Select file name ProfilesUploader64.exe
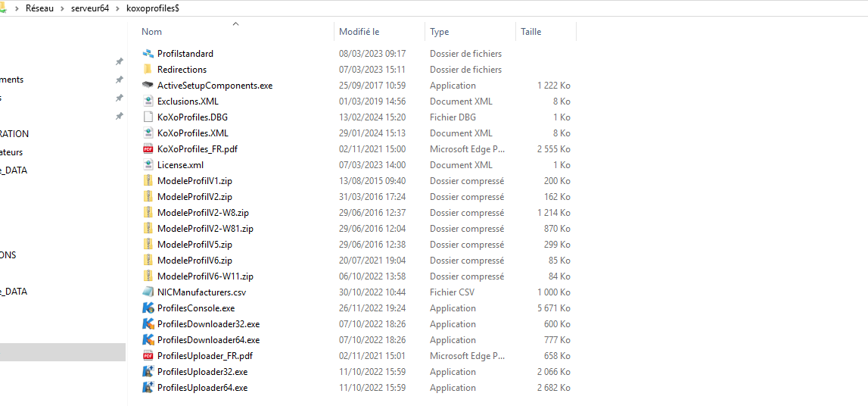The height and width of the screenshot is (406, 868). (x=202, y=388)
